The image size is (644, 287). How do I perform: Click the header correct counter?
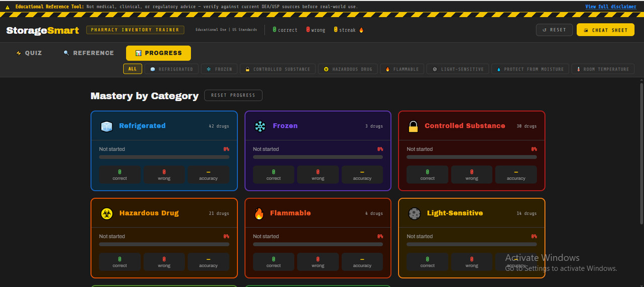click(285, 30)
